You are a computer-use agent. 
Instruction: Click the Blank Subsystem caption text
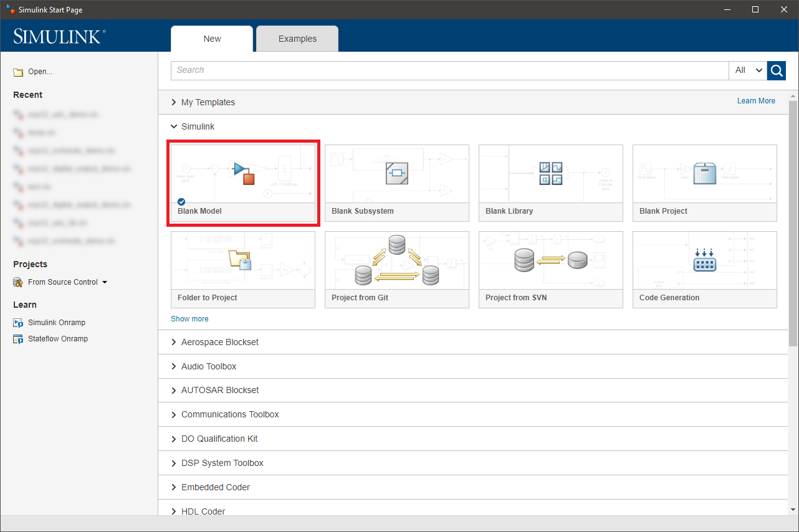pos(363,211)
